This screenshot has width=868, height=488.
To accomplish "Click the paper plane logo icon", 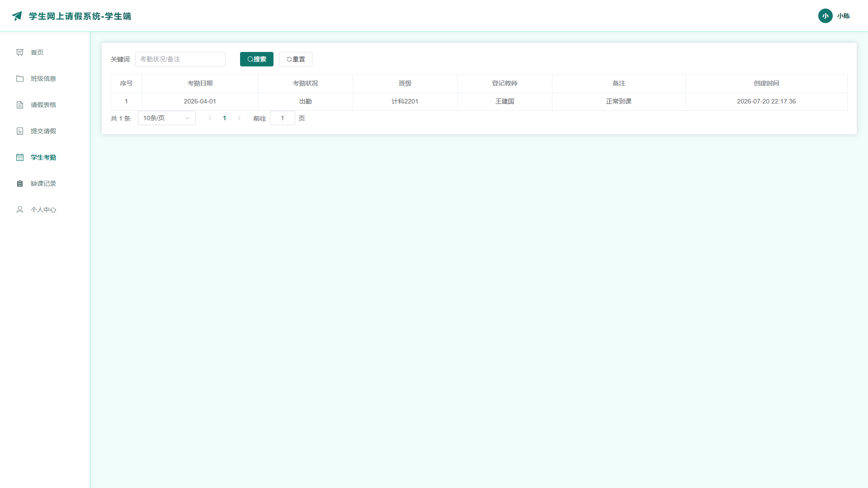I will [x=17, y=16].
